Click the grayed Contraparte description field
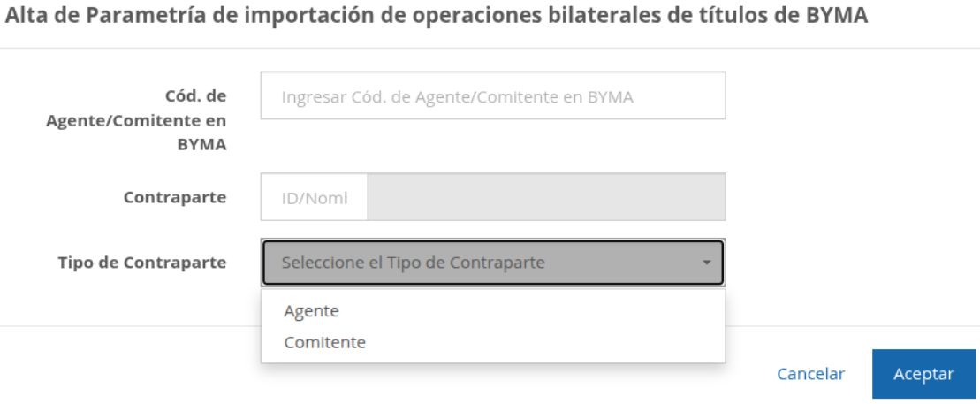This screenshot has height=404, width=980. coord(545,197)
